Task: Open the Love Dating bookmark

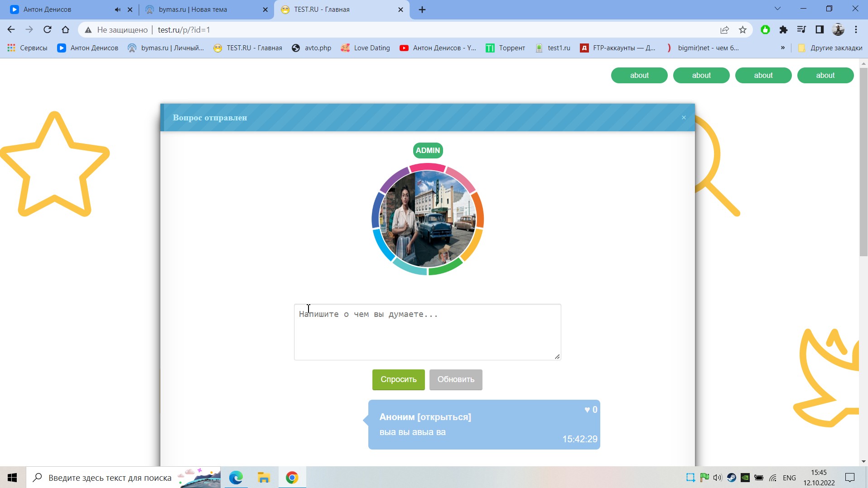Action: pos(366,48)
